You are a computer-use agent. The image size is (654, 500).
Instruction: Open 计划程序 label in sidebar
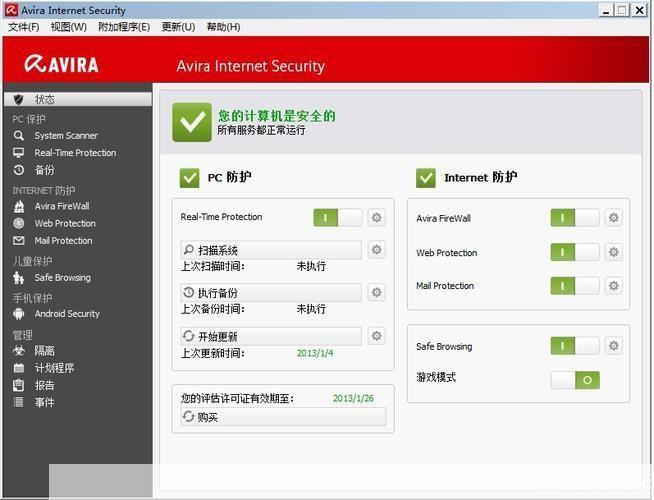tap(54, 368)
